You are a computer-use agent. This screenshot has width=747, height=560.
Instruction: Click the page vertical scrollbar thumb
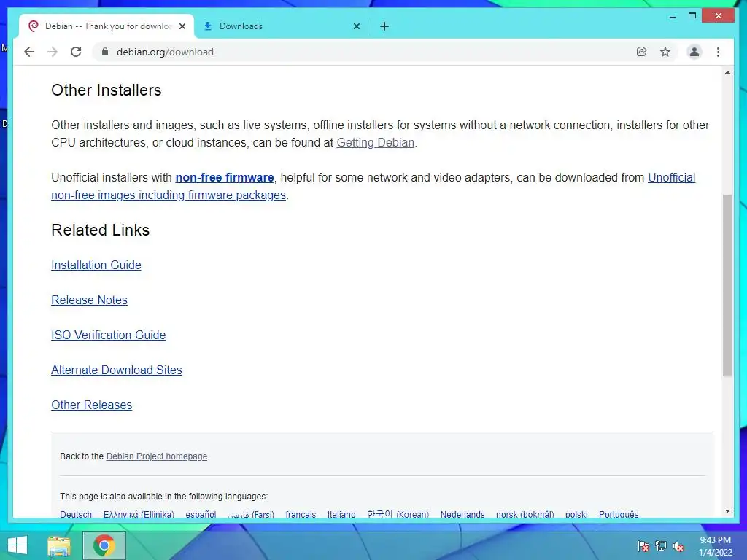point(727,285)
